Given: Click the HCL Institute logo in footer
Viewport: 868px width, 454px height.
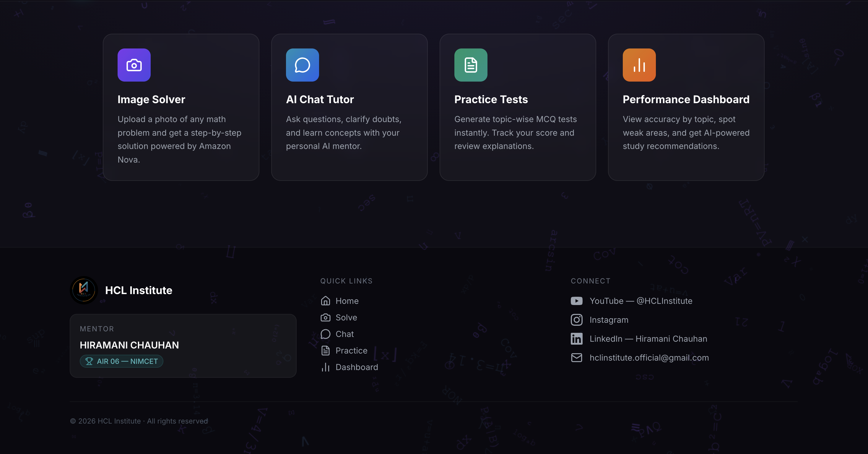Looking at the screenshot, I should point(84,290).
